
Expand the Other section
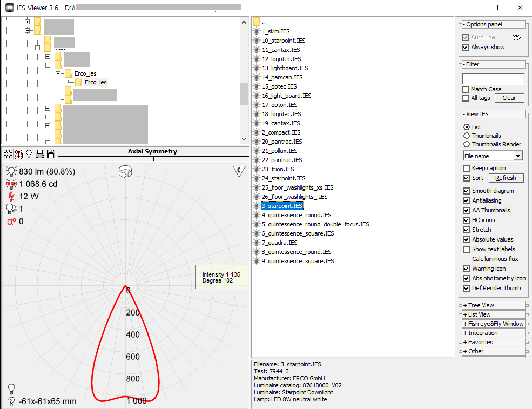coord(493,351)
